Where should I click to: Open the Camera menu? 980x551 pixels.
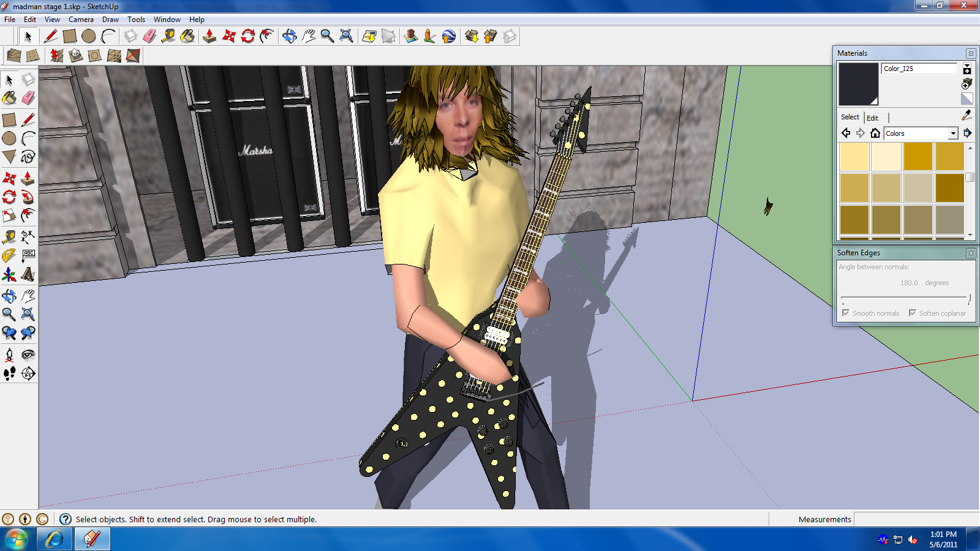[x=81, y=20]
